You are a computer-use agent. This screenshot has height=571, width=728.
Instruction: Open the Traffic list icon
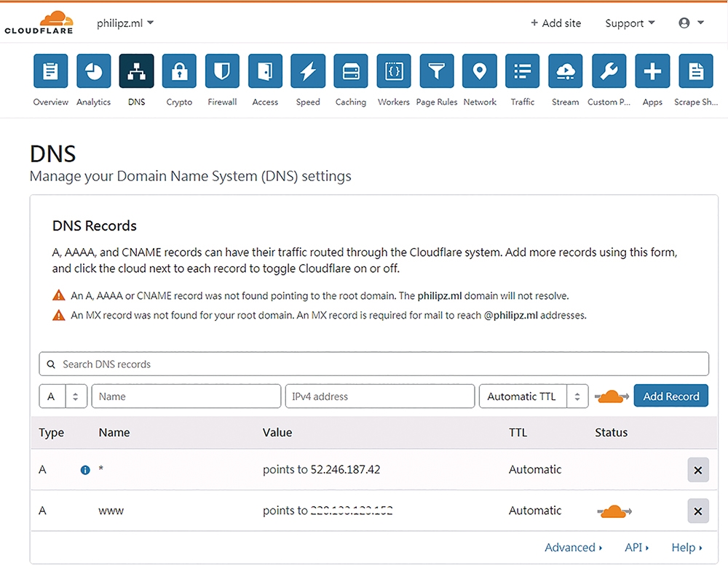[522, 71]
